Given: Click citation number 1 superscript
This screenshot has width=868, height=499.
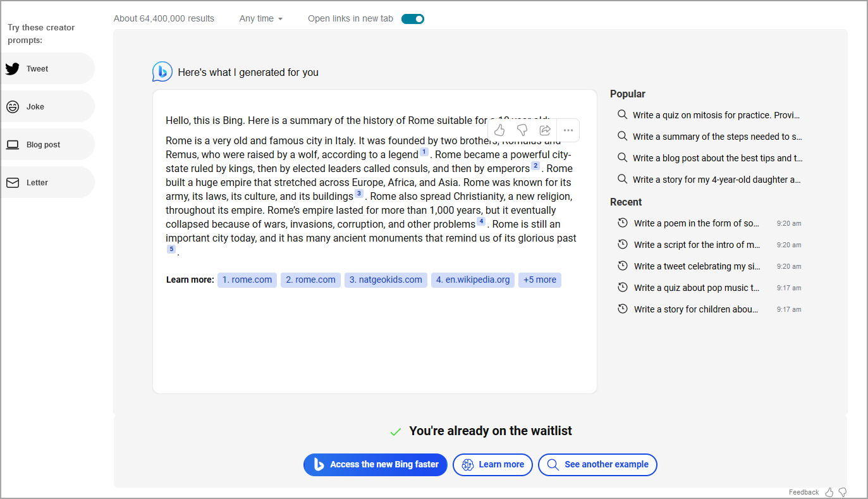Looking at the screenshot, I should pyautogui.click(x=424, y=152).
